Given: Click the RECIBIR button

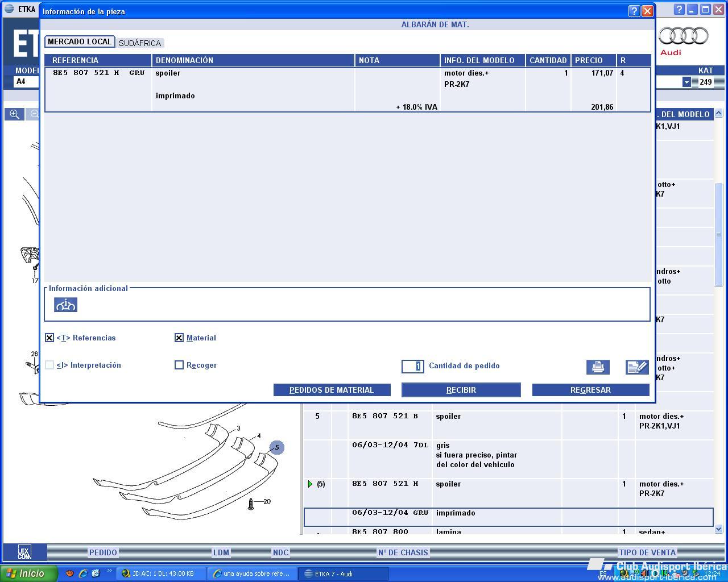Looking at the screenshot, I should tap(461, 390).
